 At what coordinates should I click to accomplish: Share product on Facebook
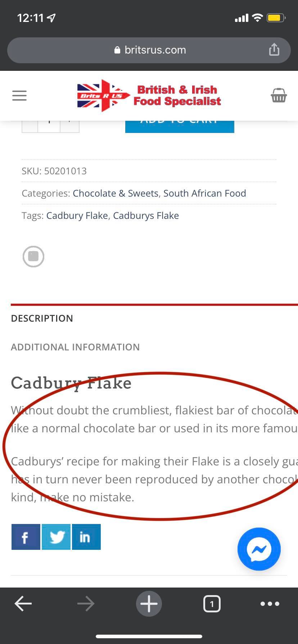pos(26,537)
